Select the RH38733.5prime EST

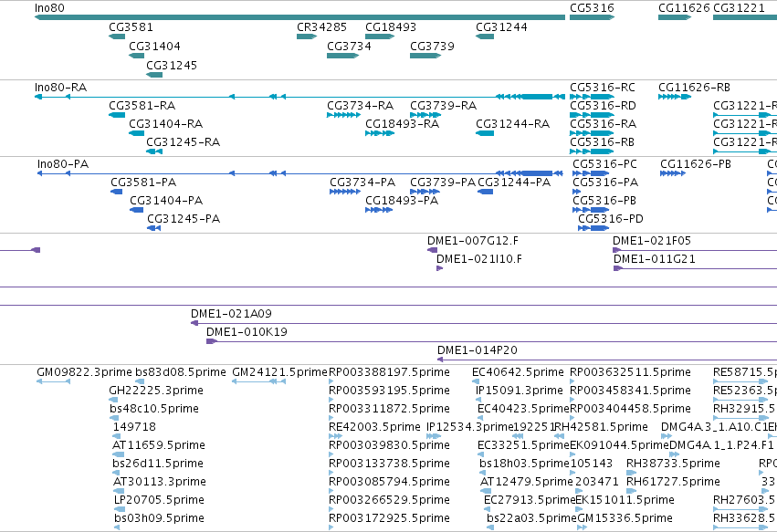[631, 473]
